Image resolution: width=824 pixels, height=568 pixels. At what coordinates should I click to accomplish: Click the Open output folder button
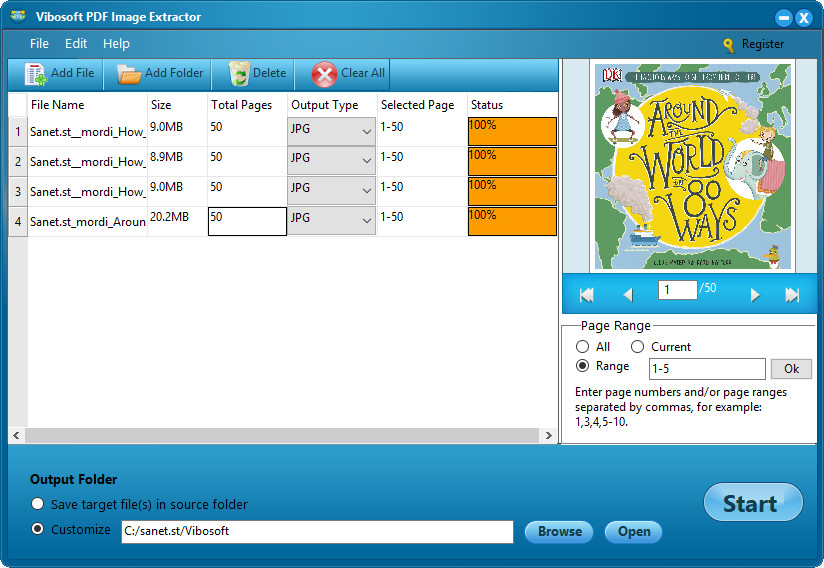633,532
